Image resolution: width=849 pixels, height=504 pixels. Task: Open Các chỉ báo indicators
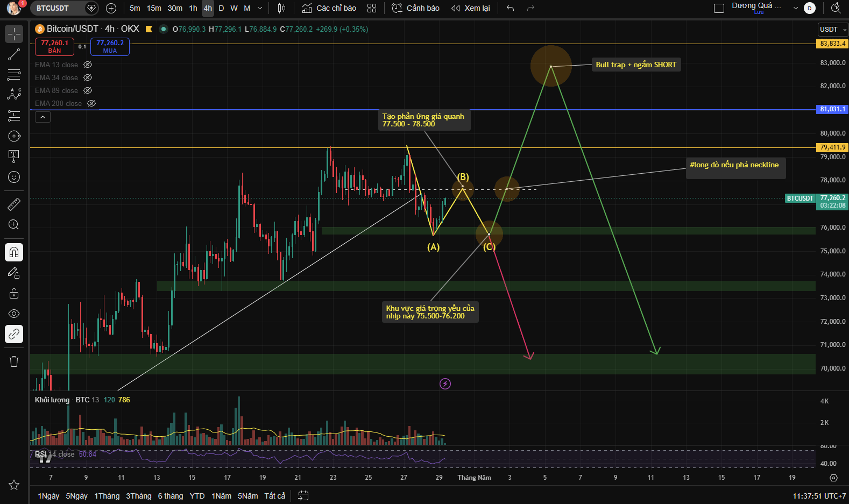coord(329,8)
